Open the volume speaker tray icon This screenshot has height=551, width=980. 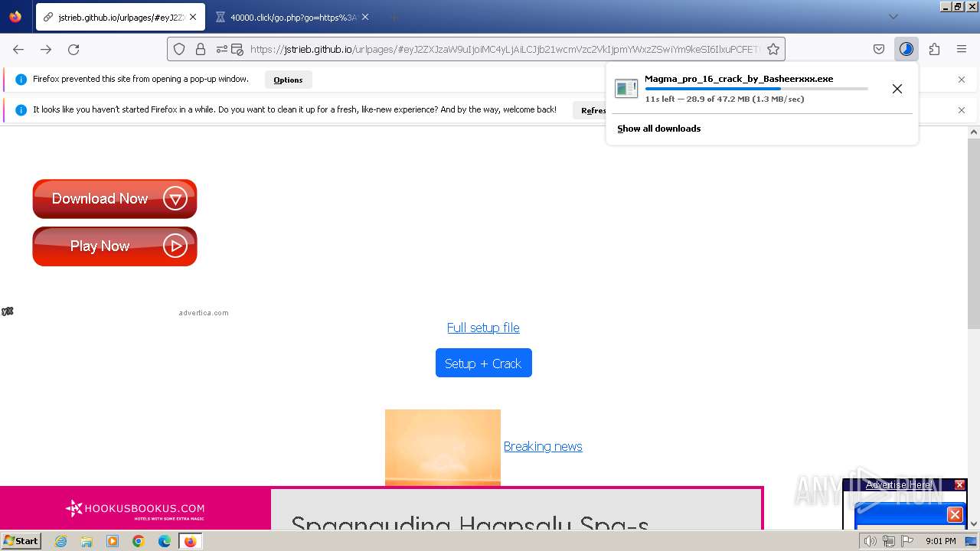click(x=870, y=541)
